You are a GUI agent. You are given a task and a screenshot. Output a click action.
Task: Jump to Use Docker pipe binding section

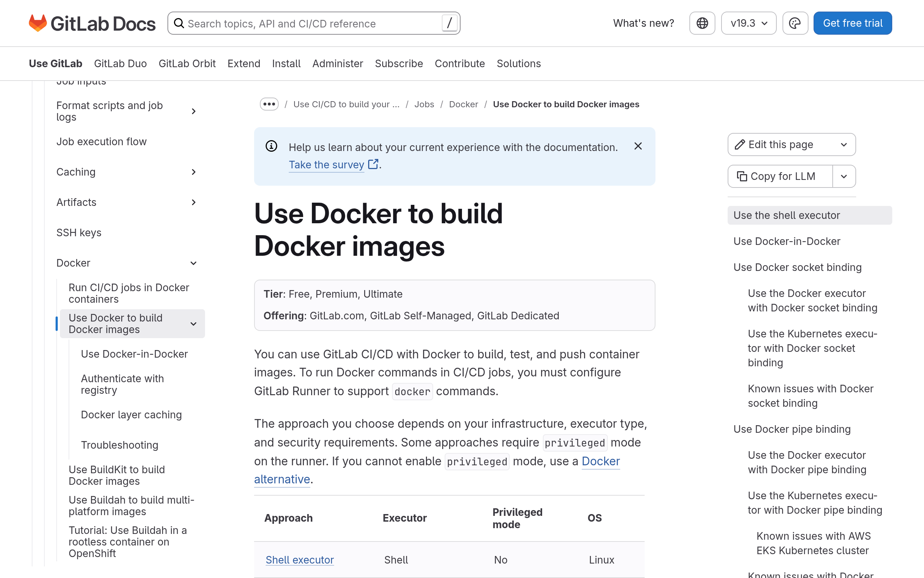coord(792,429)
